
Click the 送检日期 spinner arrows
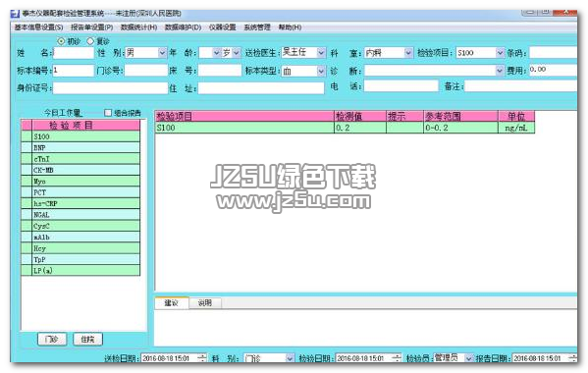tap(202, 358)
